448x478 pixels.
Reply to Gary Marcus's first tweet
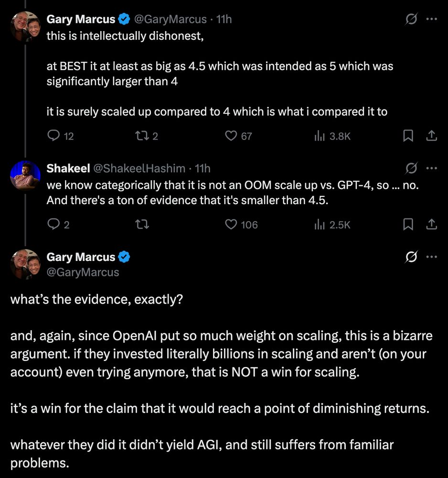point(52,136)
